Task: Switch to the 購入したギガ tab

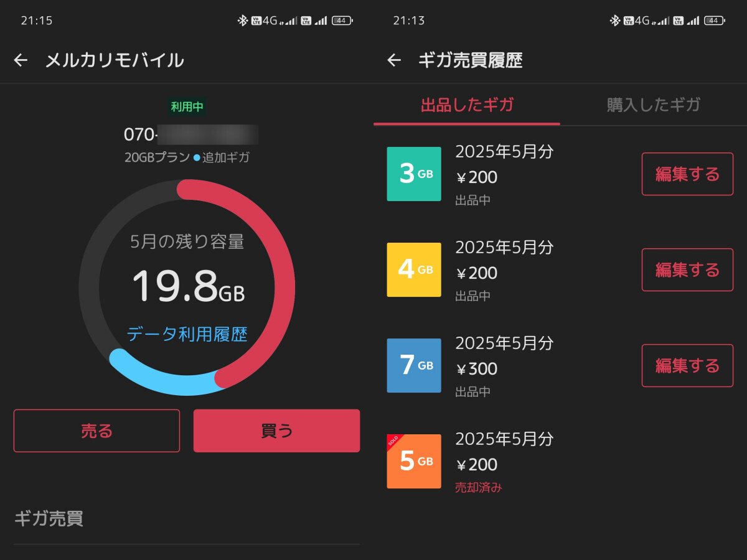Action: click(654, 105)
